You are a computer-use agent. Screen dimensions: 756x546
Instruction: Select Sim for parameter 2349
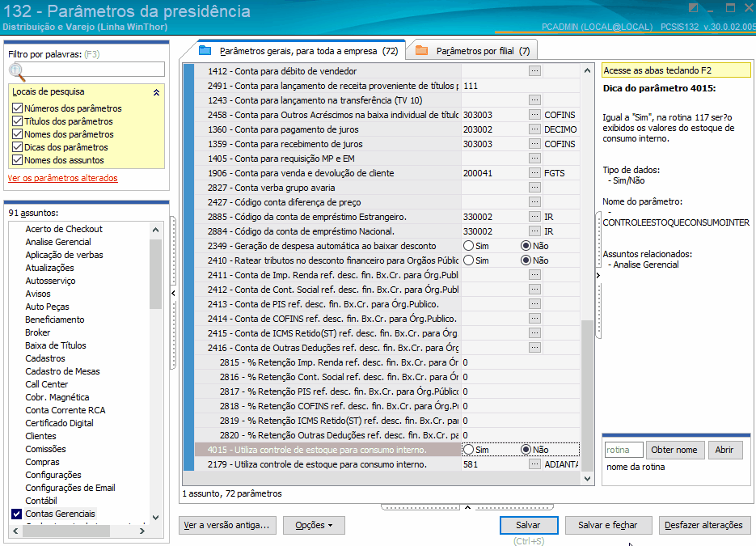(468, 246)
